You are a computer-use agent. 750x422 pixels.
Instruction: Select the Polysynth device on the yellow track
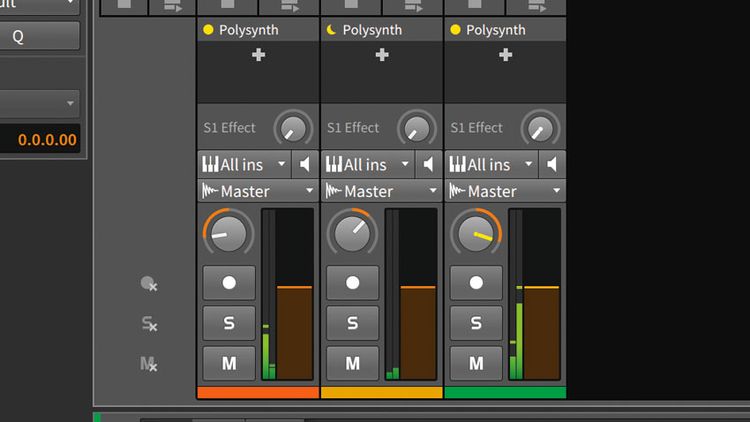pyautogui.click(x=381, y=30)
